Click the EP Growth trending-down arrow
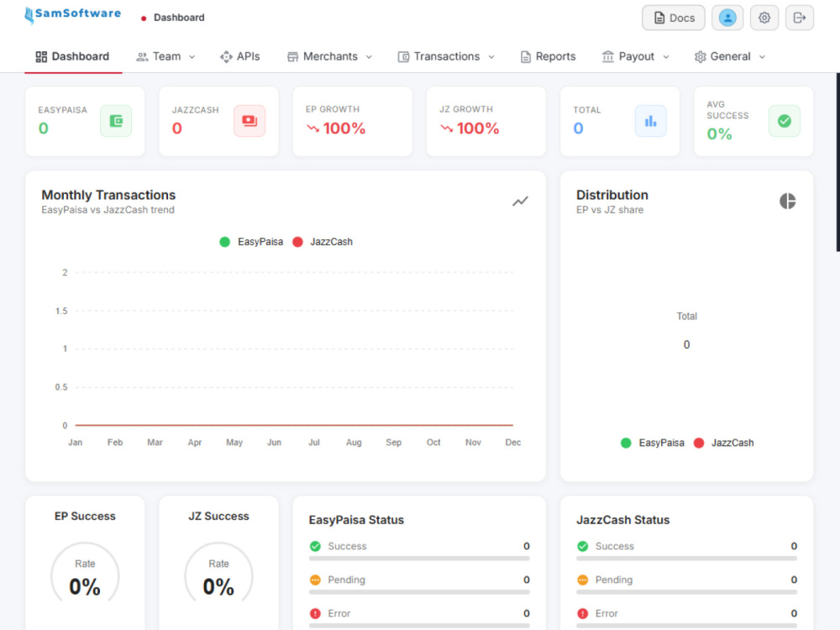Viewport: 840px width, 630px height. click(x=312, y=129)
